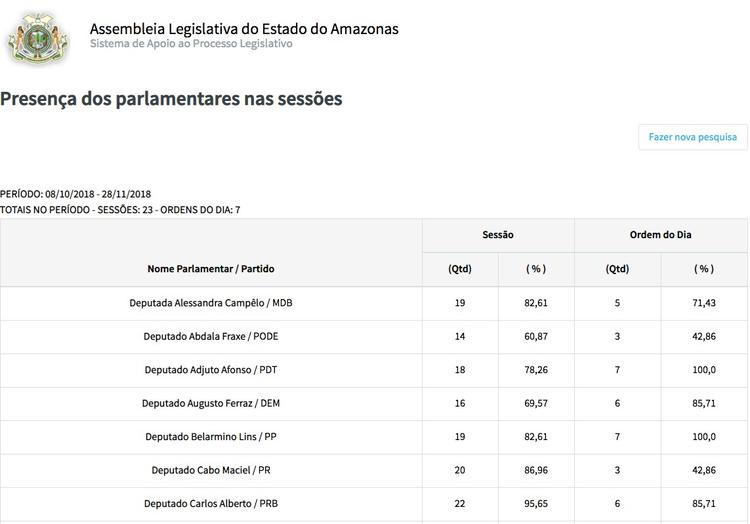750x524 pixels.
Task: Click the Nome Parlamentar / Partido header
Action: [211, 269]
